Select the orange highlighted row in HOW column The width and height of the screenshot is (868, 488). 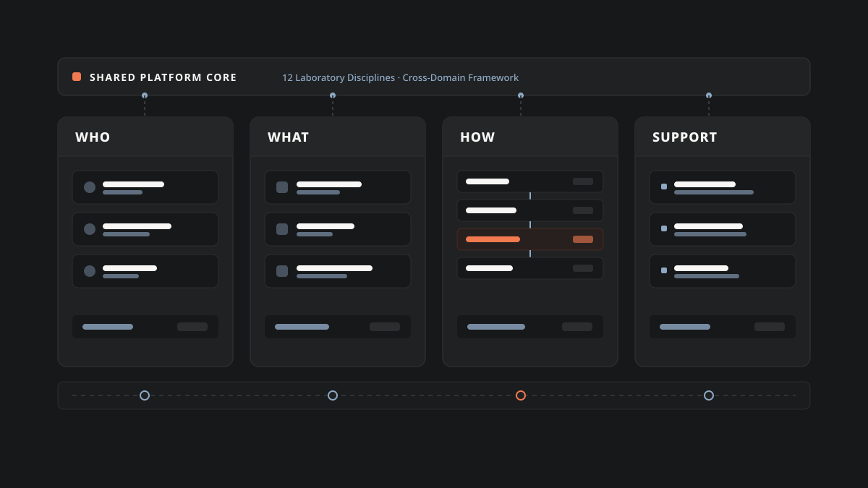[530, 239]
